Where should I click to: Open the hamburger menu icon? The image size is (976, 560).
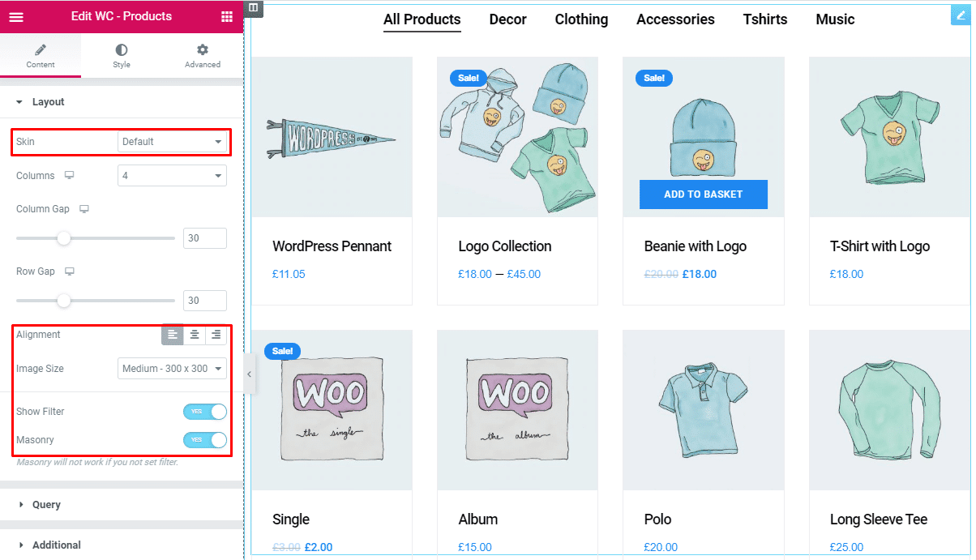click(16, 16)
